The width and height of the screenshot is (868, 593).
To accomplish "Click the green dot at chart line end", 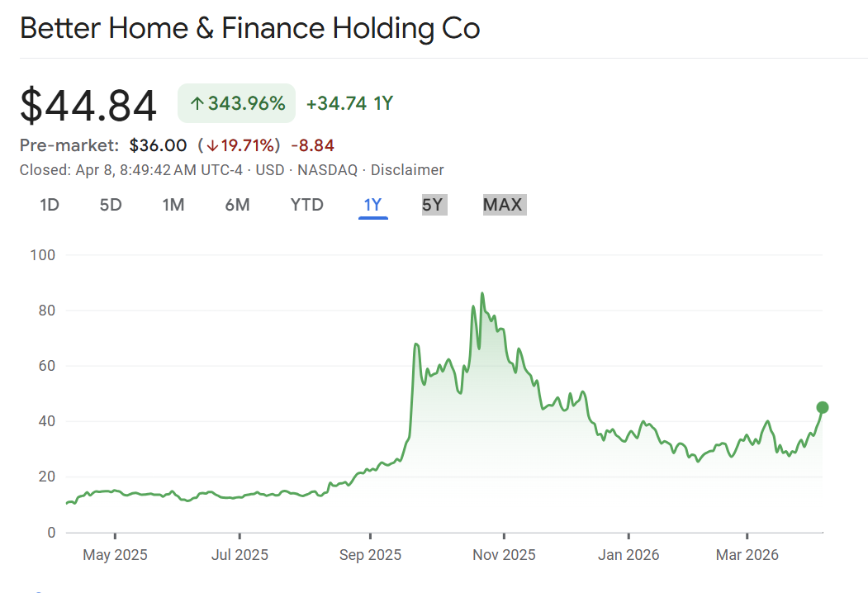I will pos(823,407).
